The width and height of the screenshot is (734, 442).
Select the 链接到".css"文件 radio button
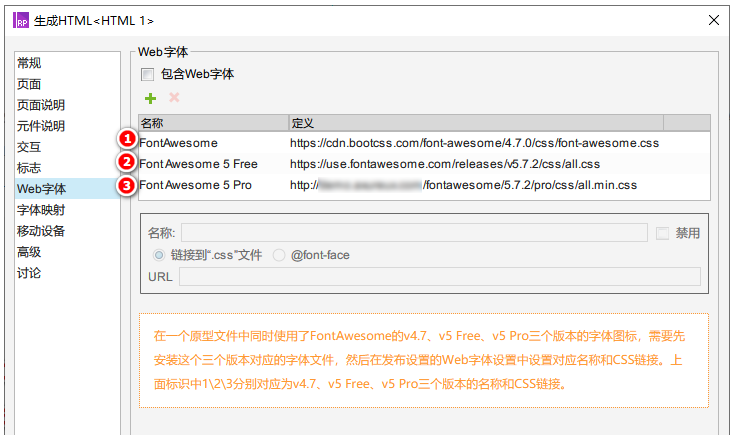(159, 255)
